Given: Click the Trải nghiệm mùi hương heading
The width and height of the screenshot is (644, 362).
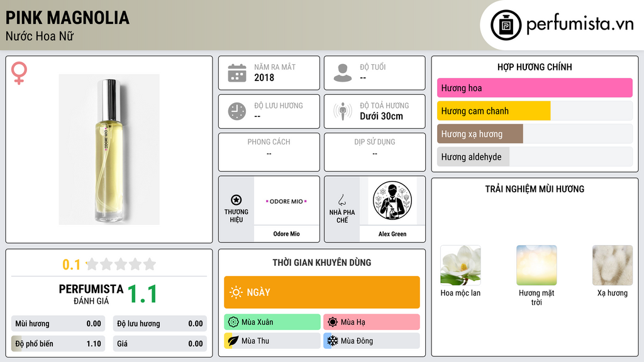Looking at the screenshot, I should (535, 189).
